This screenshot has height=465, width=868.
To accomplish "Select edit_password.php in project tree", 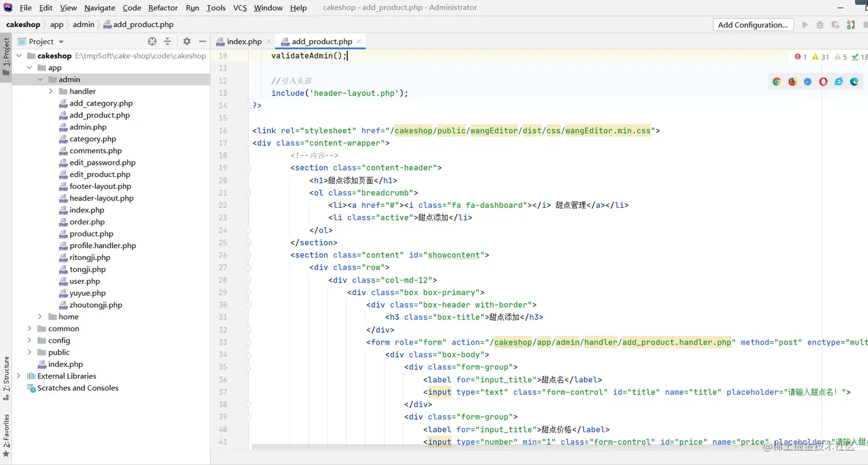I will pos(102,162).
